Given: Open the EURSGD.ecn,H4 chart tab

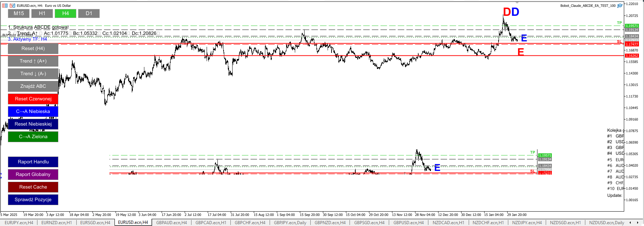Looking at the screenshot, I should point(95,223).
